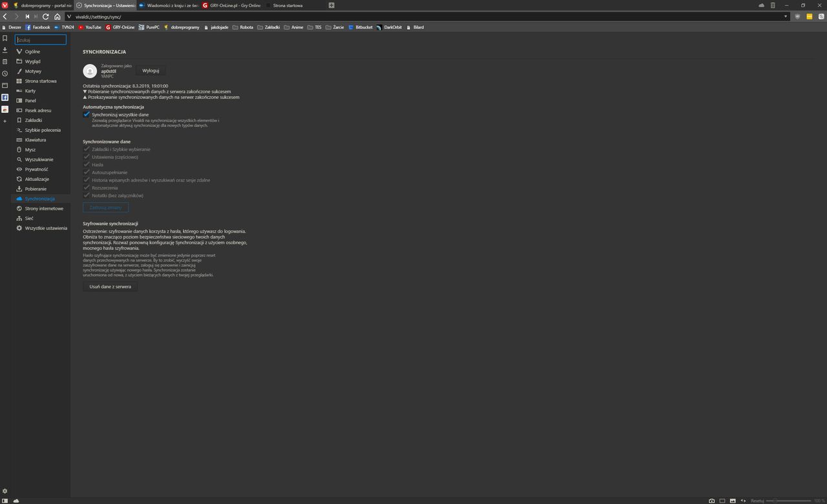Click the user profile avatar
827x504 pixels.
pos(90,71)
